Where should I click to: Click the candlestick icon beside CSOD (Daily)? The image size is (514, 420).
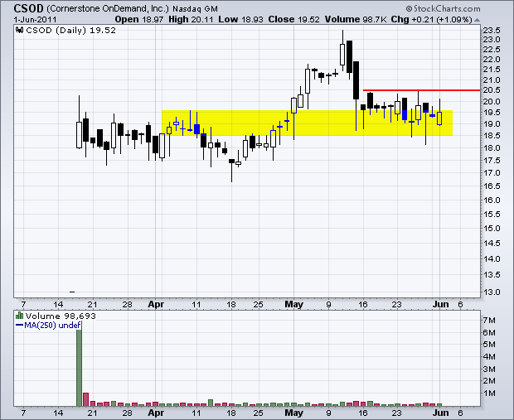click(20, 30)
